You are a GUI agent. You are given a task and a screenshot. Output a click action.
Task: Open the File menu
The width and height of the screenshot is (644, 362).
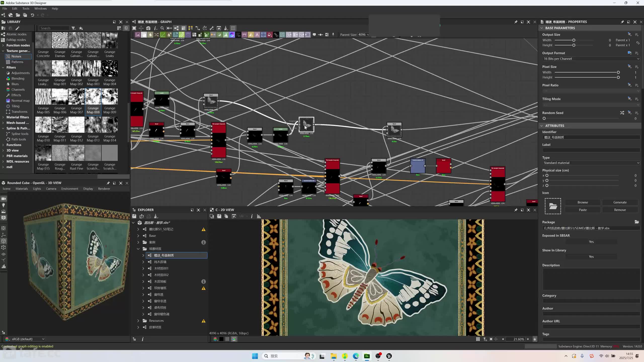pos(5,9)
